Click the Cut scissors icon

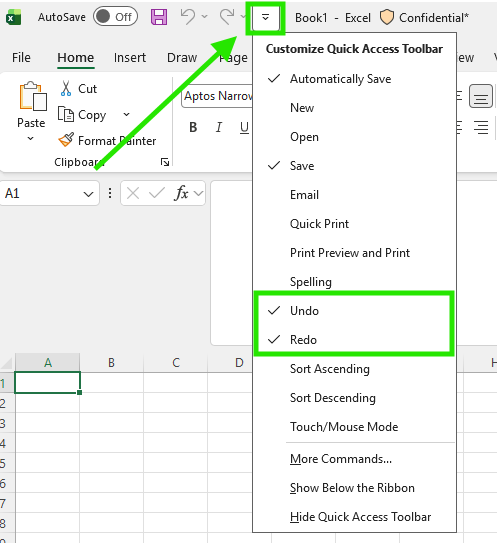pyautogui.click(x=66, y=89)
